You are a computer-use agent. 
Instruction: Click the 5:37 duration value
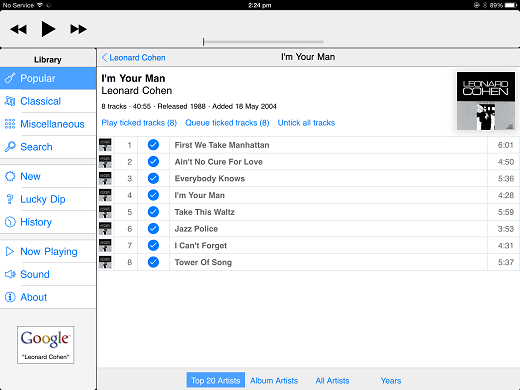[x=506, y=262]
